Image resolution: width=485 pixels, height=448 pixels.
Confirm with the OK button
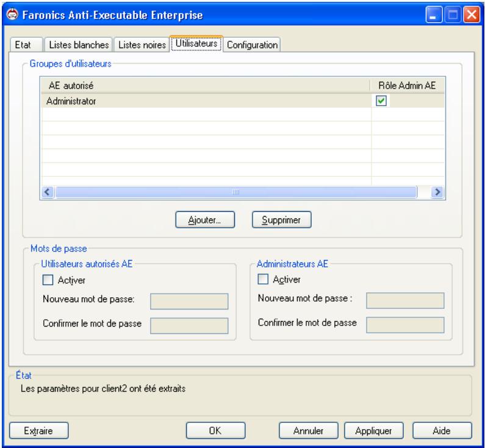215,431
